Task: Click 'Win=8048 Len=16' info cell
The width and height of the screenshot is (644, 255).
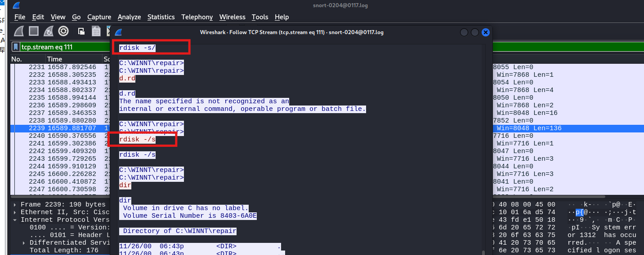Action: point(527,113)
